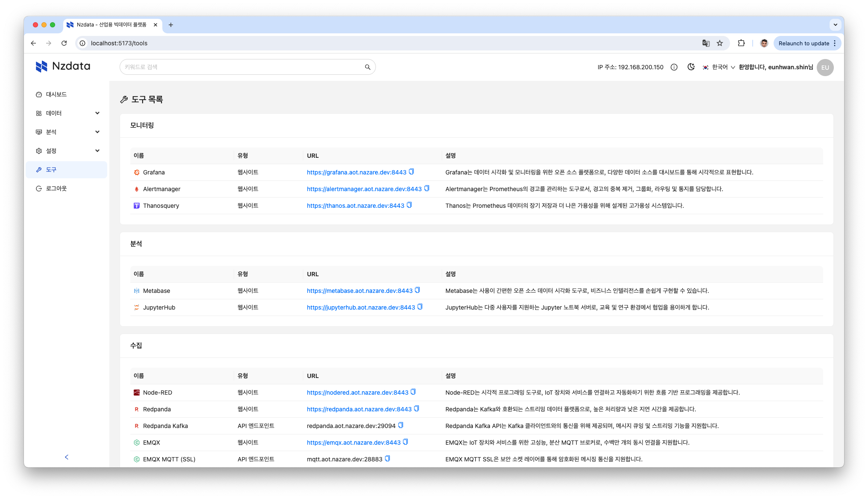Copy the mqtt.aot.nazare.dev:28883 endpoint
The height and width of the screenshot is (499, 868).
click(387, 459)
